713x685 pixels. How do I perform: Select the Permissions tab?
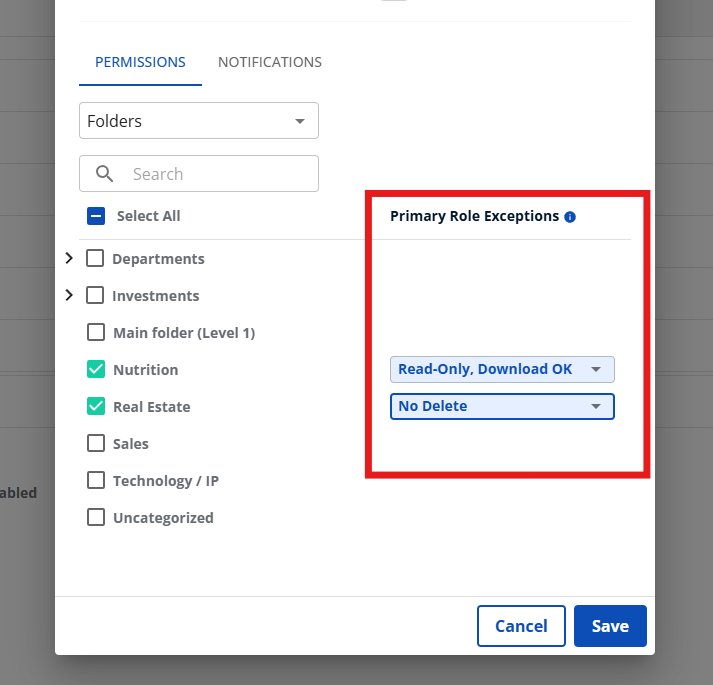pos(140,62)
